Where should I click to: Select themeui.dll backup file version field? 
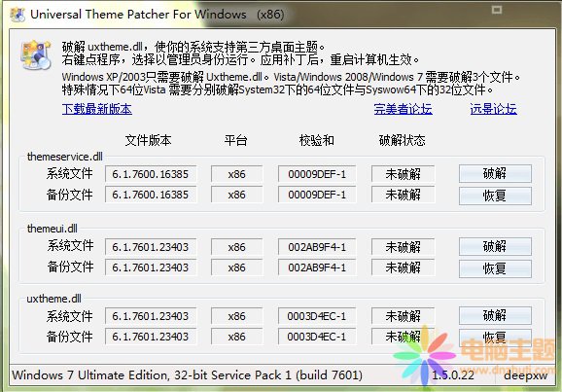click(x=151, y=267)
